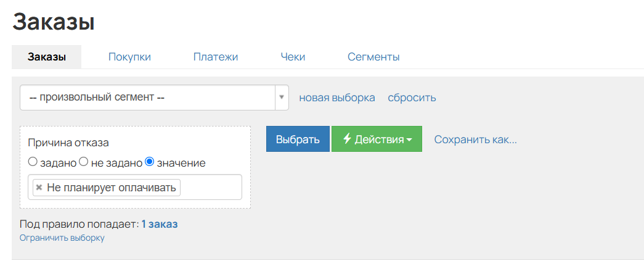Remove the Не планирует оплачивать tag
The height and width of the screenshot is (266, 644).
(39, 188)
